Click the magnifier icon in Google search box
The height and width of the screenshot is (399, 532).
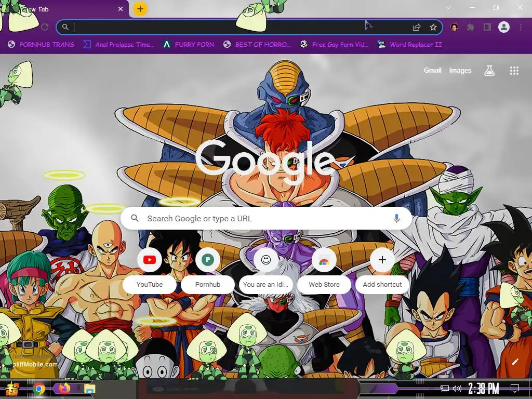(135, 218)
